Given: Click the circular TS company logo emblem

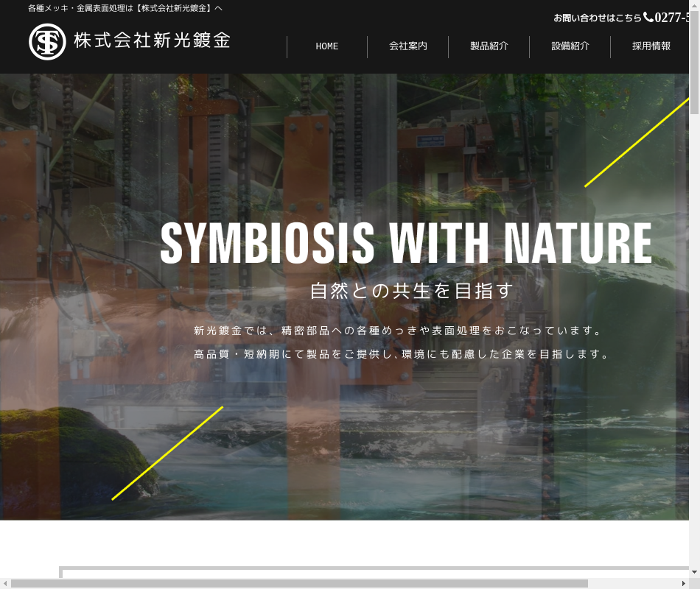Looking at the screenshot, I should pyautogui.click(x=47, y=41).
